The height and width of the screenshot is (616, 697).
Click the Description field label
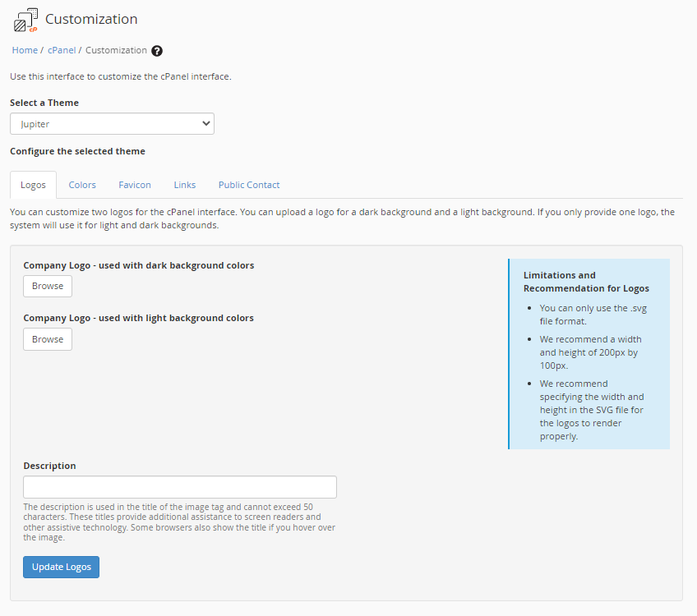point(49,466)
